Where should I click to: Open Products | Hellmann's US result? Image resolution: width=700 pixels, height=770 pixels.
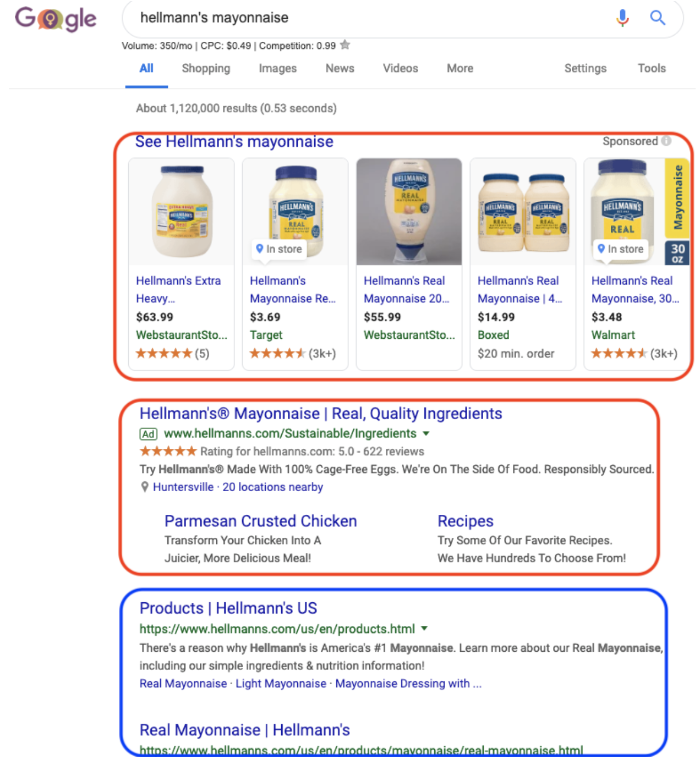(x=228, y=608)
